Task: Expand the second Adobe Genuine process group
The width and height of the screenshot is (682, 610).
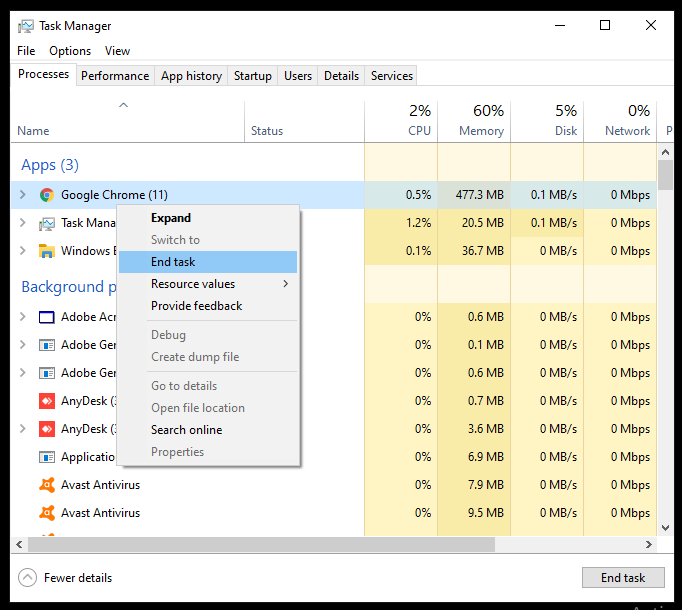Action: [23, 372]
